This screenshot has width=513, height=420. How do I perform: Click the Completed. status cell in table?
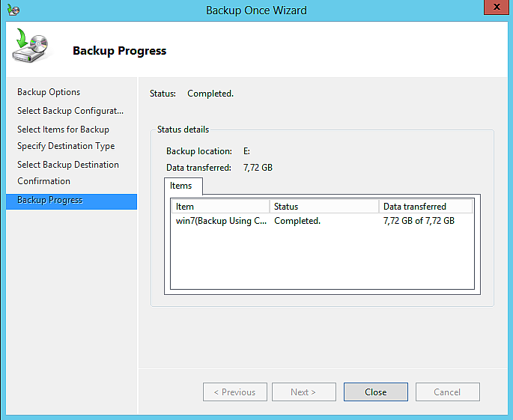pyautogui.click(x=297, y=221)
